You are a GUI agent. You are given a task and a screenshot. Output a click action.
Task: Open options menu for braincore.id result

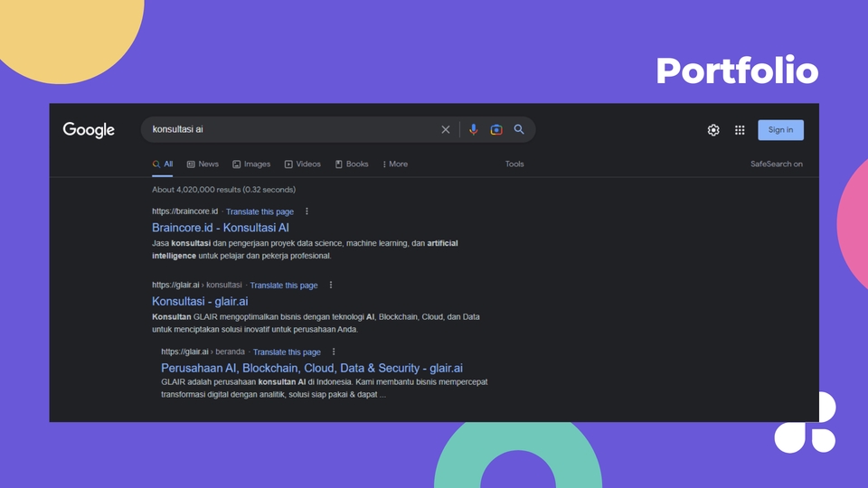(307, 211)
